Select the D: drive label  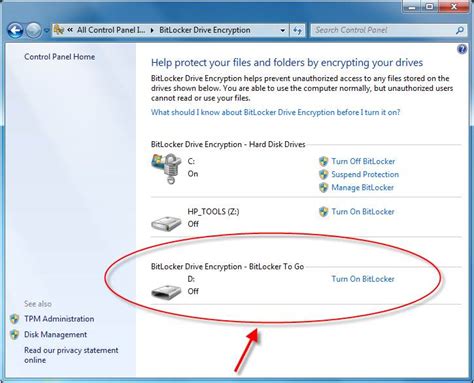191,279
